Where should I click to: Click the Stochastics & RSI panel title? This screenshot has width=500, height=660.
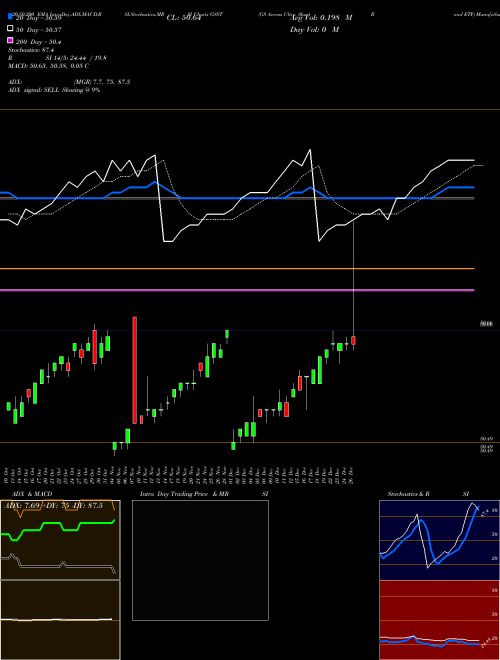(428, 494)
